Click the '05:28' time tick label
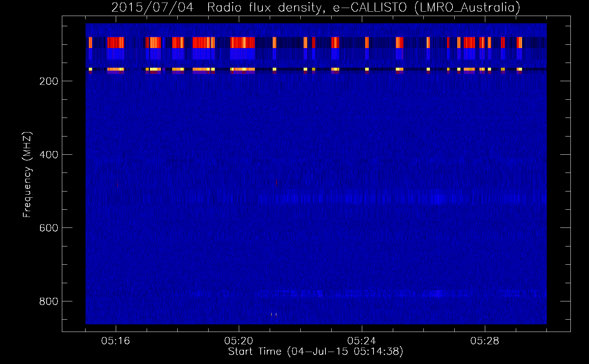 click(x=485, y=341)
